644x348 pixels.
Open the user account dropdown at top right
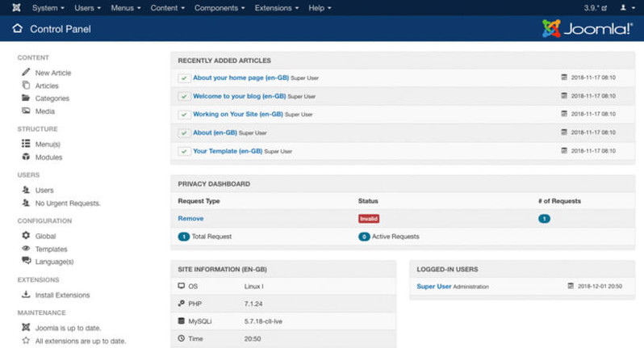coord(625,8)
